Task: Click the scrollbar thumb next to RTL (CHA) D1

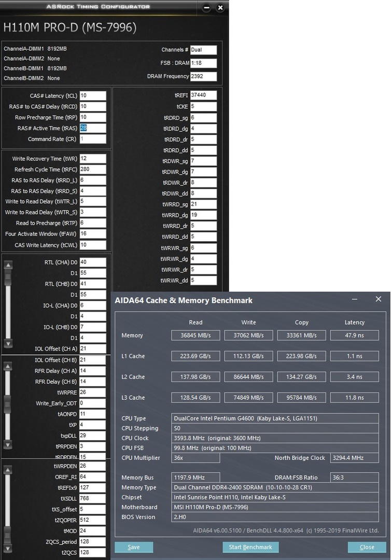Action: point(8,278)
